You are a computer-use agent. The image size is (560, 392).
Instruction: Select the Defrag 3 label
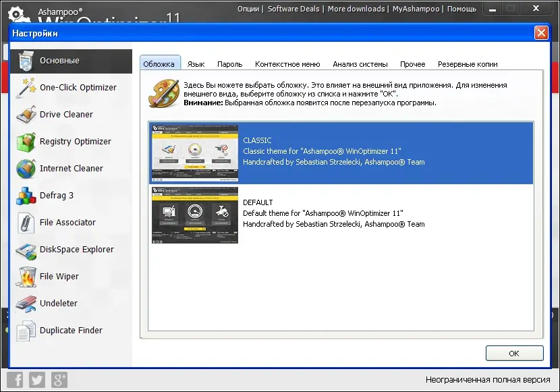pos(57,196)
